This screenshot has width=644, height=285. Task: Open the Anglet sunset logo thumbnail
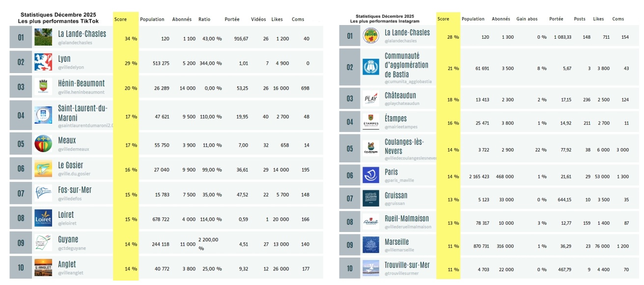(x=43, y=268)
